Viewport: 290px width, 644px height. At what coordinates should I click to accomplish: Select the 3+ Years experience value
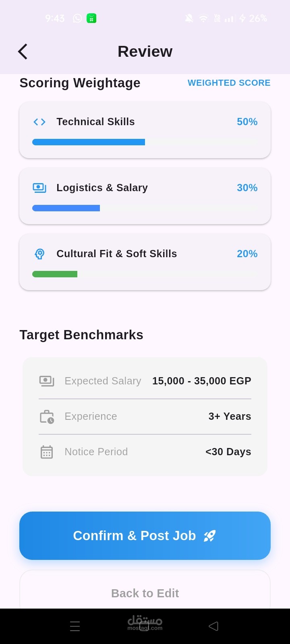[x=230, y=417]
